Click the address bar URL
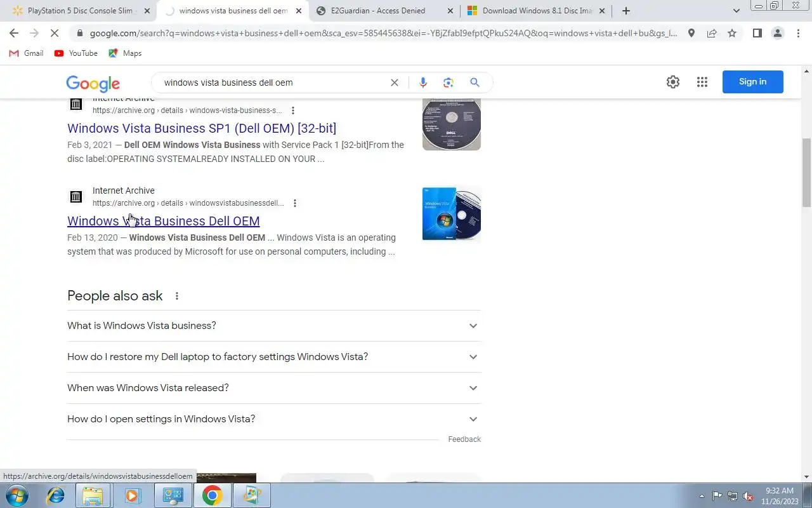 383,33
